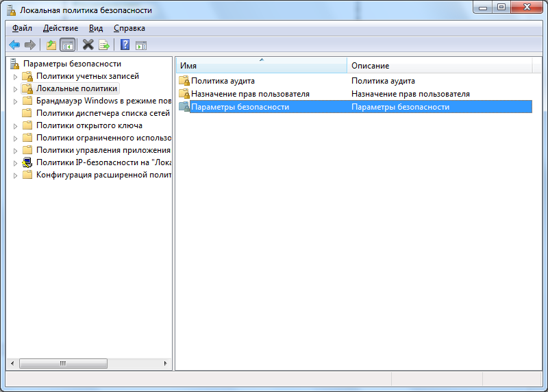This screenshot has width=548, height=392.
Task: Click the account policies folder icon
Action: click(27, 76)
